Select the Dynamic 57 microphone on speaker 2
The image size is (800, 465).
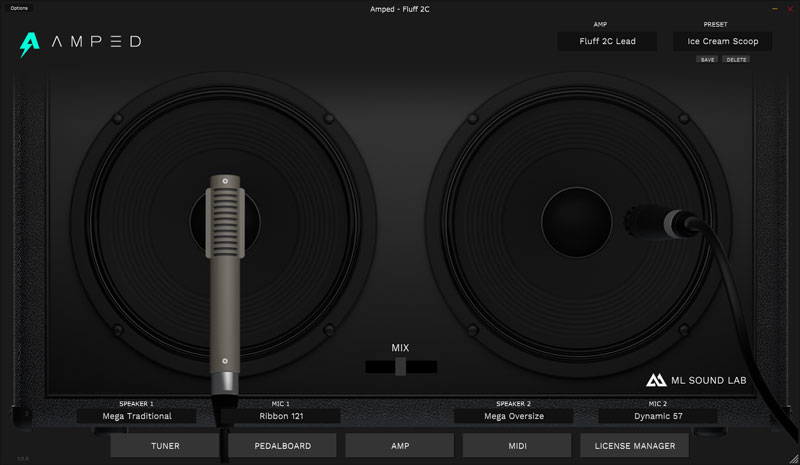pos(663,223)
